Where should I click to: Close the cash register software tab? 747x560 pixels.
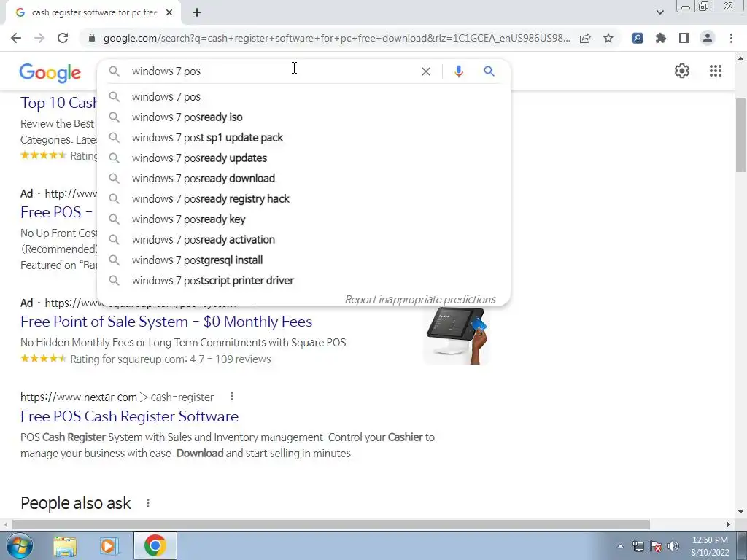coord(169,12)
